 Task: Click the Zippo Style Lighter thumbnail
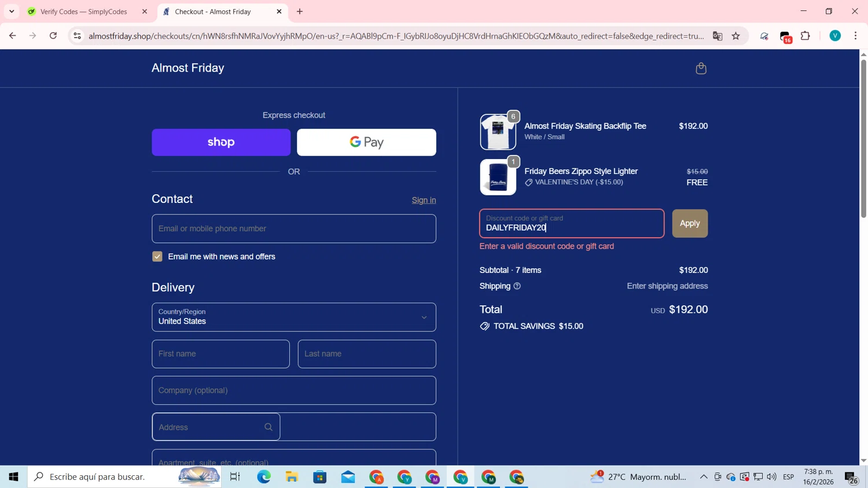tap(498, 177)
